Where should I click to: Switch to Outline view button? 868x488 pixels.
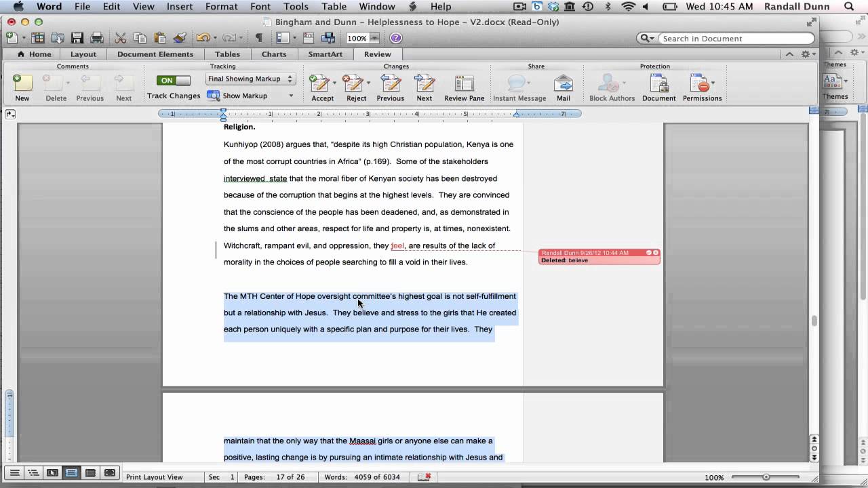(33, 473)
